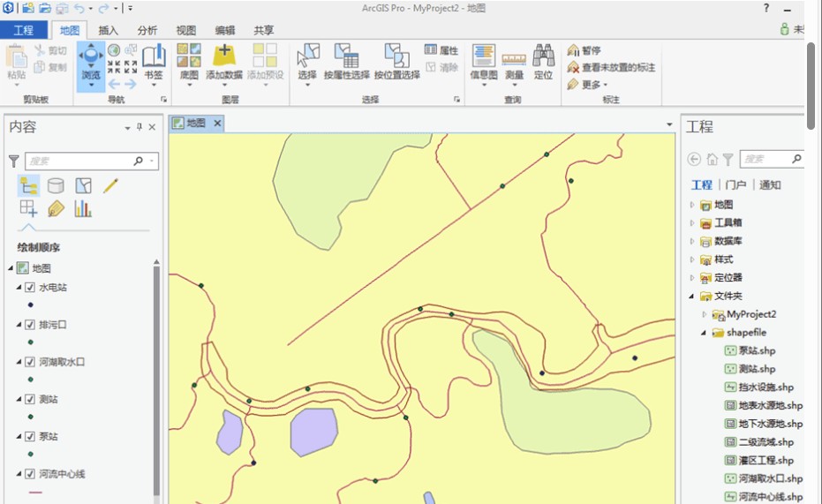Screen dimensions: 822x504
Task: Choose the 按属性选择 (Select by Attributes) tool
Action: [346, 62]
